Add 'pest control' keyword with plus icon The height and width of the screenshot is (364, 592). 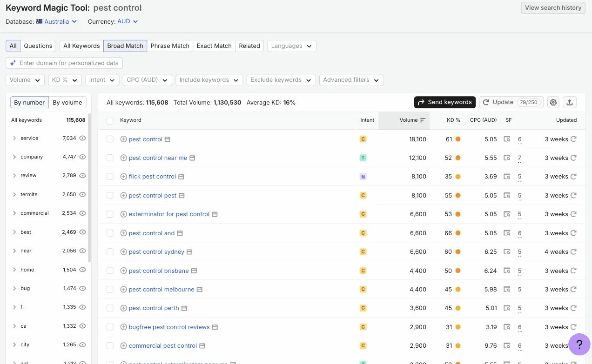pos(123,139)
